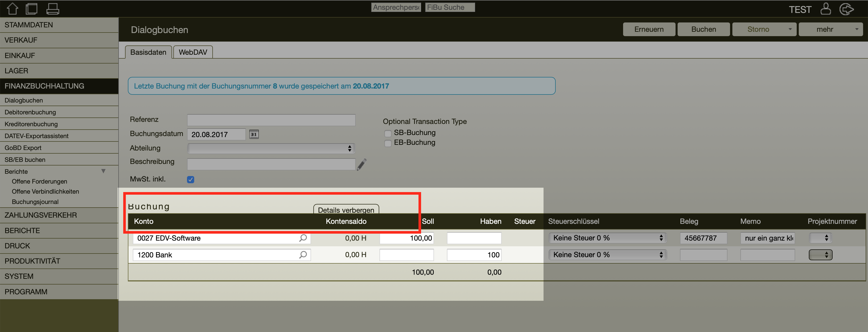Enable the SB-Buchung checkbox
The image size is (868, 332).
pyautogui.click(x=388, y=133)
